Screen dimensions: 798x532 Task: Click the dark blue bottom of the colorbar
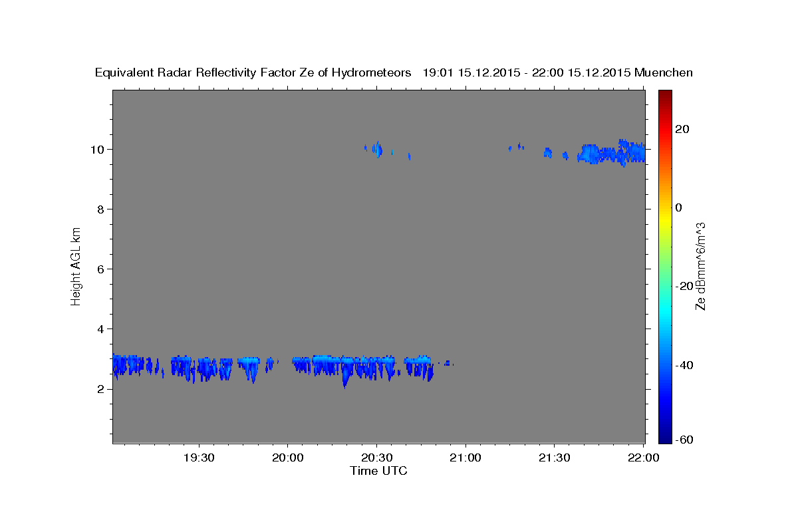[x=664, y=436]
